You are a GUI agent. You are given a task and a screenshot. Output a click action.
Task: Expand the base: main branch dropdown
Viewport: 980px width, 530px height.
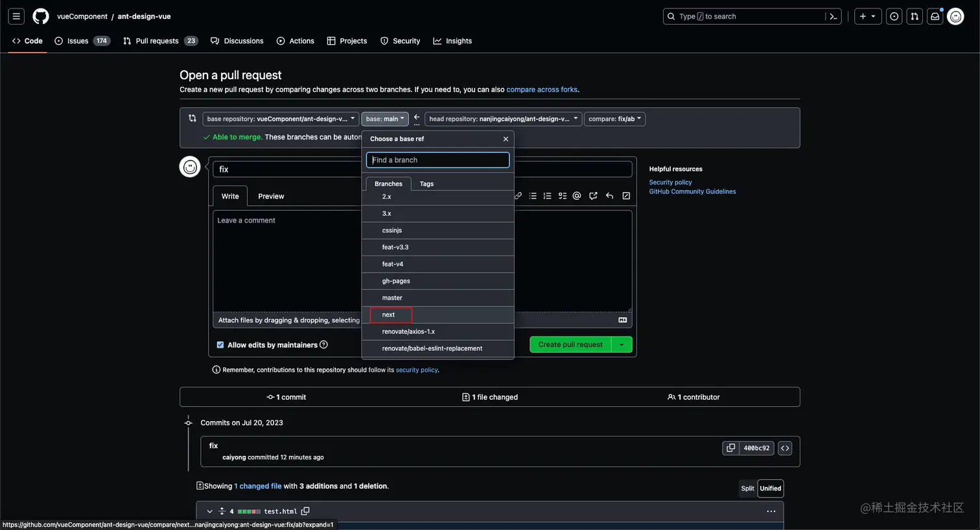tap(385, 119)
